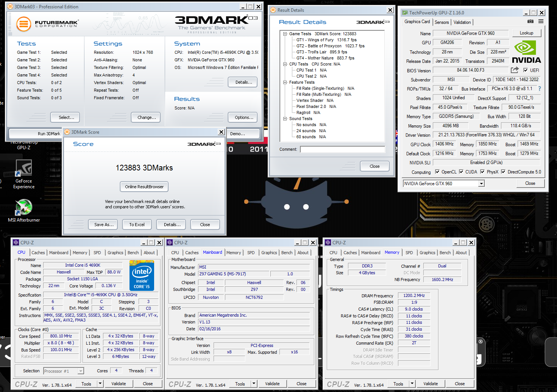Click the CPU-Z Memory window title icon

[328, 242]
